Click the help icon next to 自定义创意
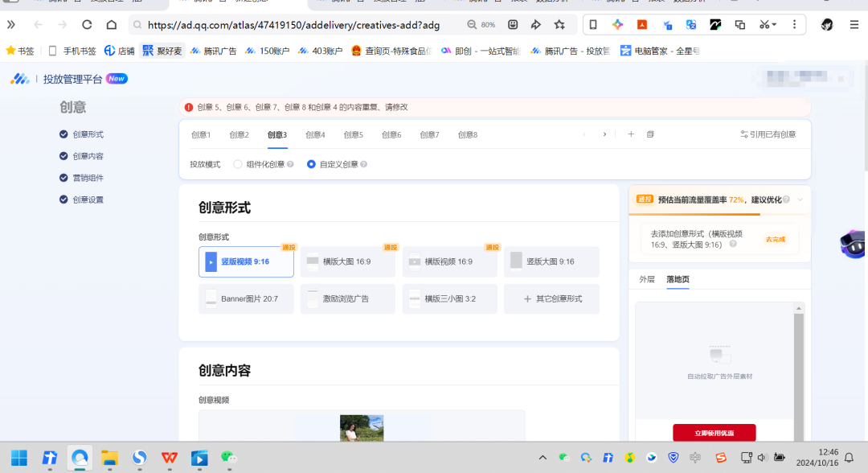Screen dimensions: 868x473 [364, 164]
